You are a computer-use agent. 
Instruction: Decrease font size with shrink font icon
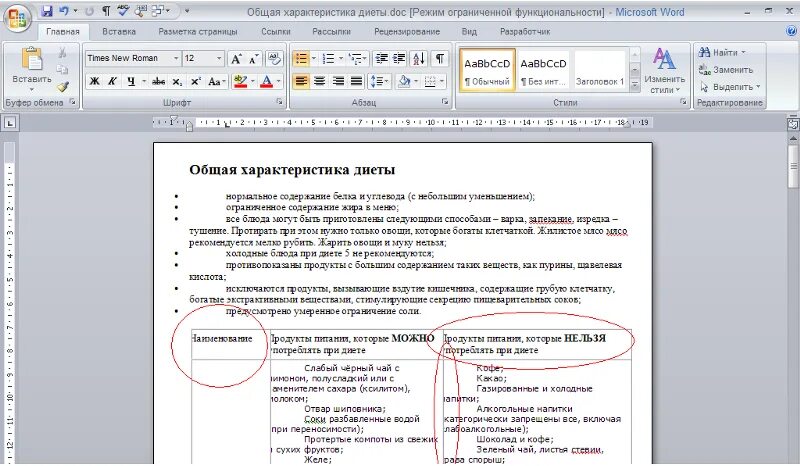[x=254, y=59]
